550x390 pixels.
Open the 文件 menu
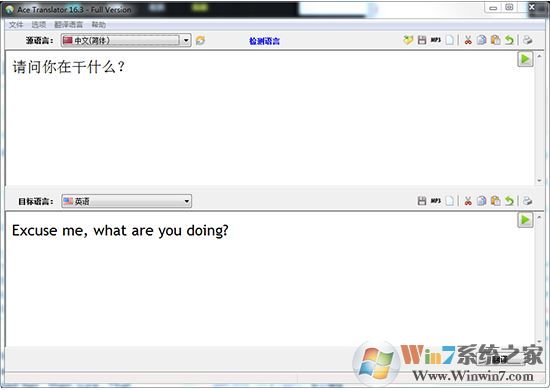16,25
